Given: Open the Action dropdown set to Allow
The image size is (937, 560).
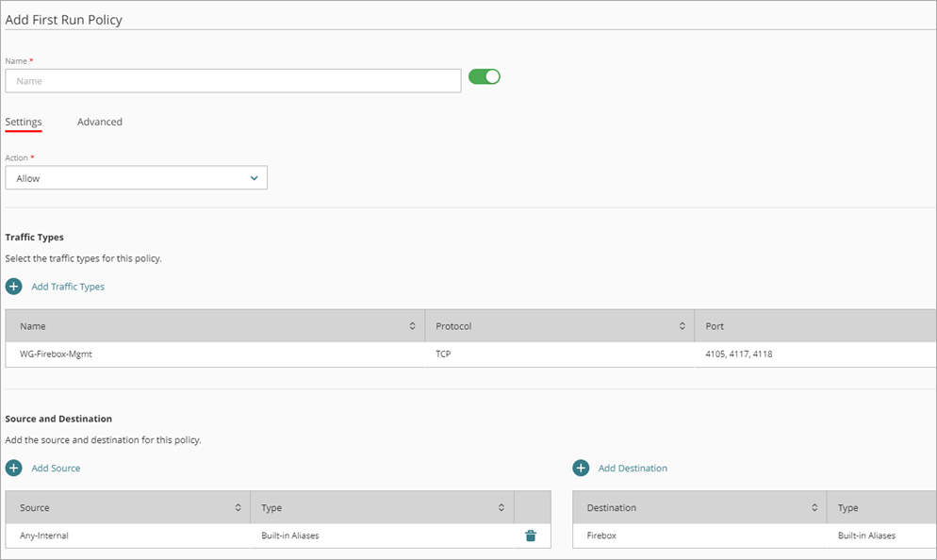Looking at the screenshot, I should point(136,177).
